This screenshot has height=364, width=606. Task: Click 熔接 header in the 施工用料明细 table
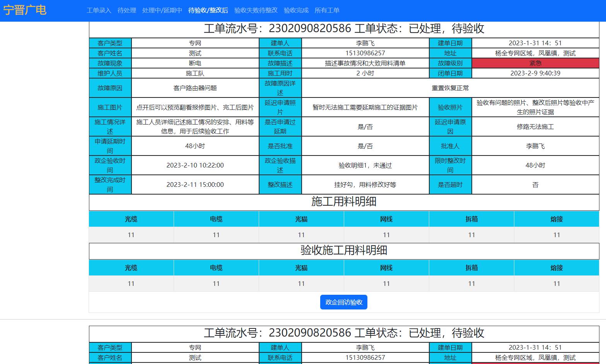coord(556,219)
